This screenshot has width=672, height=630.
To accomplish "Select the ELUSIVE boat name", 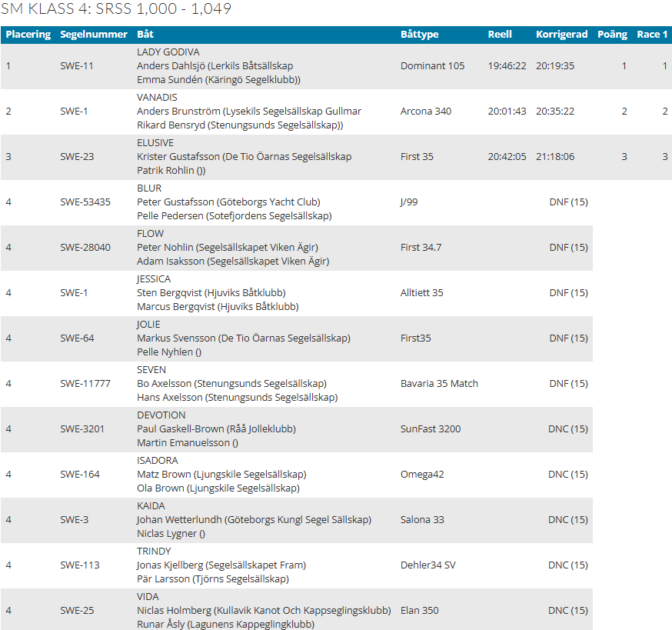I will pos(155,143).
